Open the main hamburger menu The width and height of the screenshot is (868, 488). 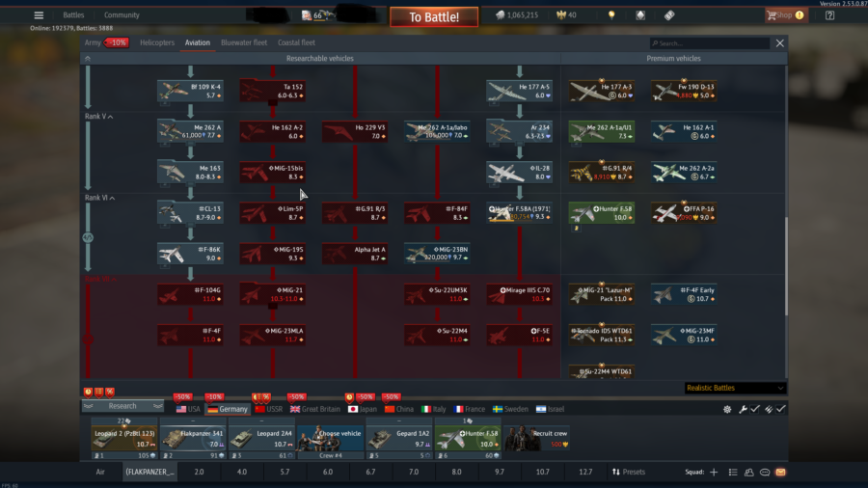tap(39, 15)
